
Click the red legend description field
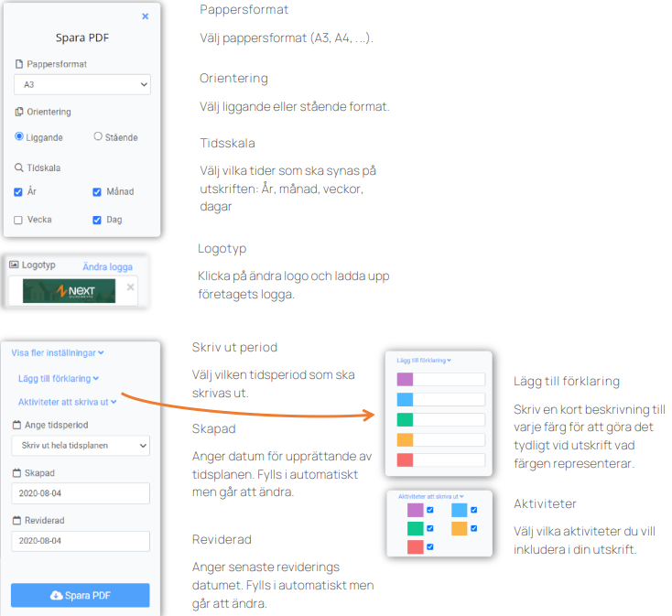(449, 460)
